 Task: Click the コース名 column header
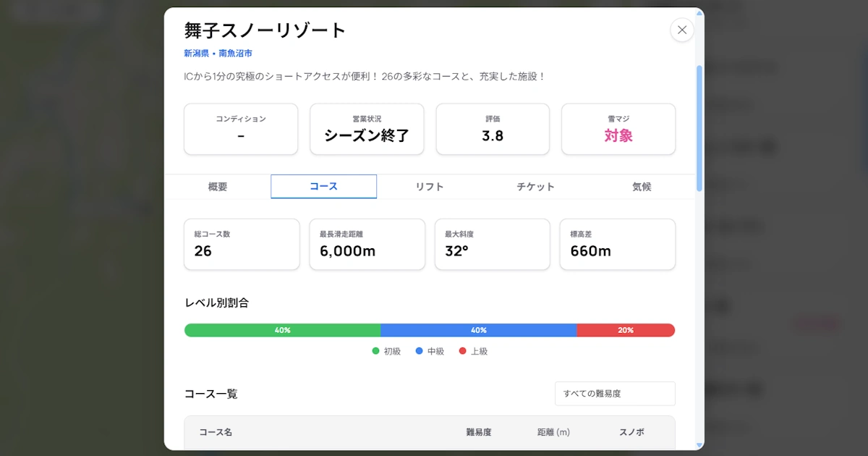click(216, 432)
